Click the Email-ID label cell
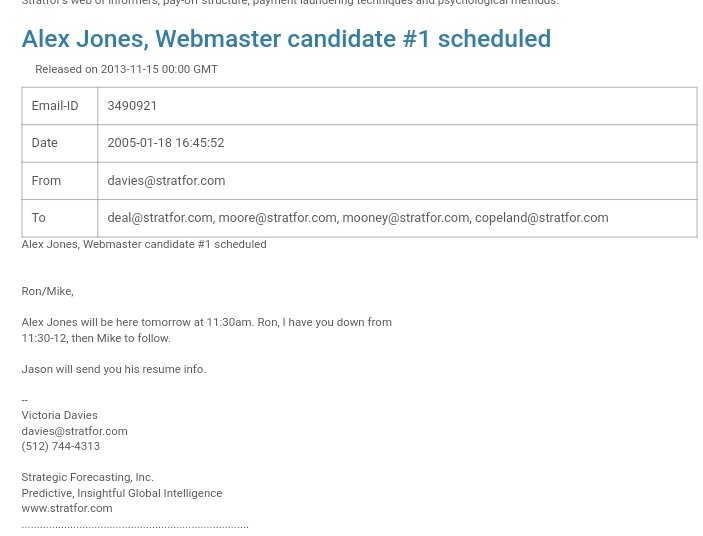 [60, 106]
